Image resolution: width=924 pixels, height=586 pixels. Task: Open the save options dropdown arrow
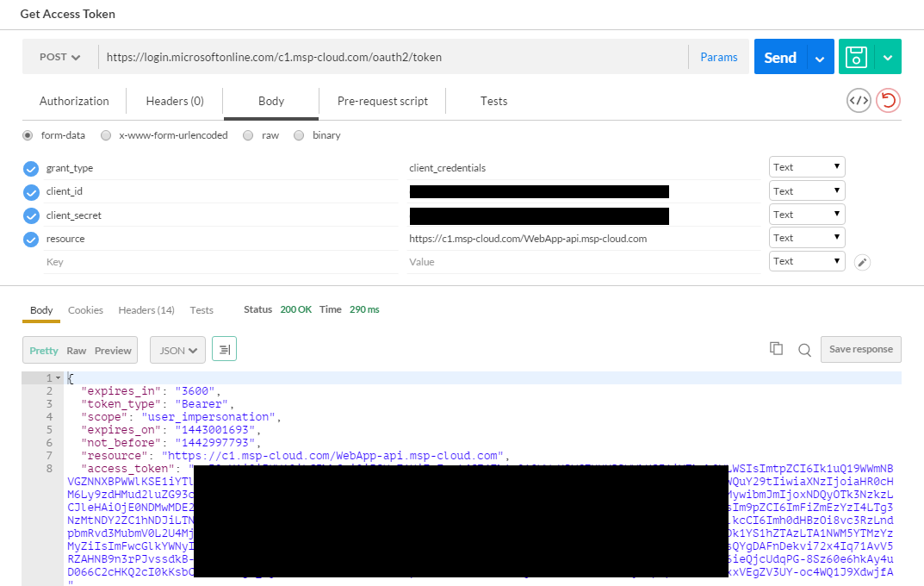click(888, 58)
